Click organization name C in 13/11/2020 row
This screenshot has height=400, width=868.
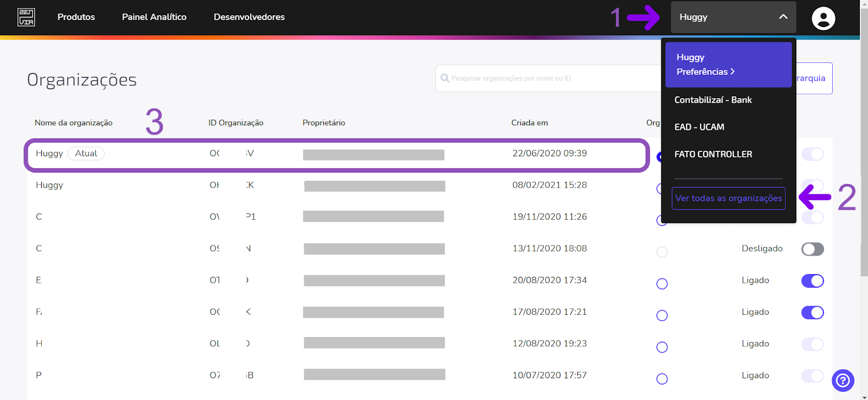pyautogui.click(x=39, y=248)
